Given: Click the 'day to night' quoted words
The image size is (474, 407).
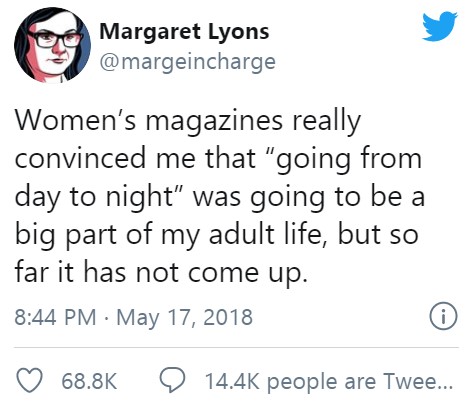Looking at the screenshot, I should click(x=93, y=197).
